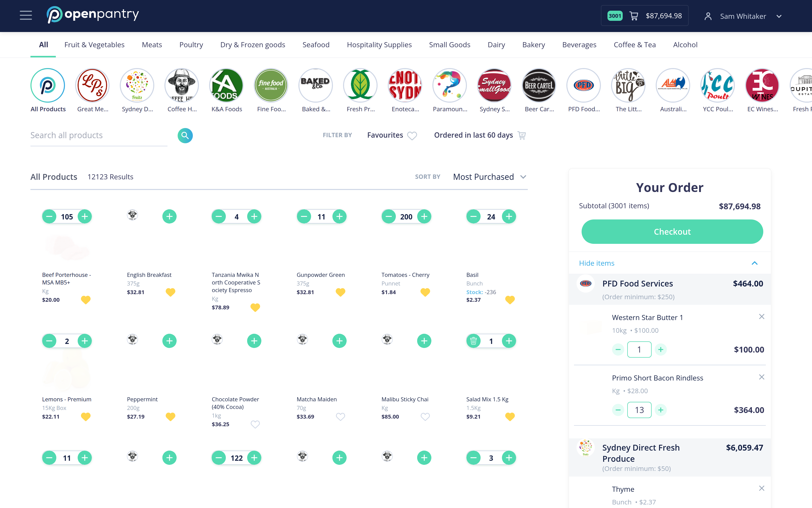812x508 pixels.
Task: Remove Primo Short Bacon Rindless from order
Action: [x=762, y=377]
